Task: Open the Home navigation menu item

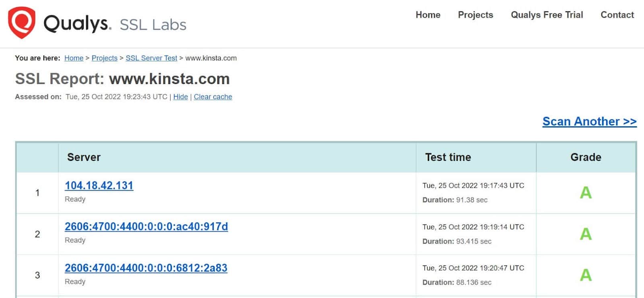Action: [428, 15]
